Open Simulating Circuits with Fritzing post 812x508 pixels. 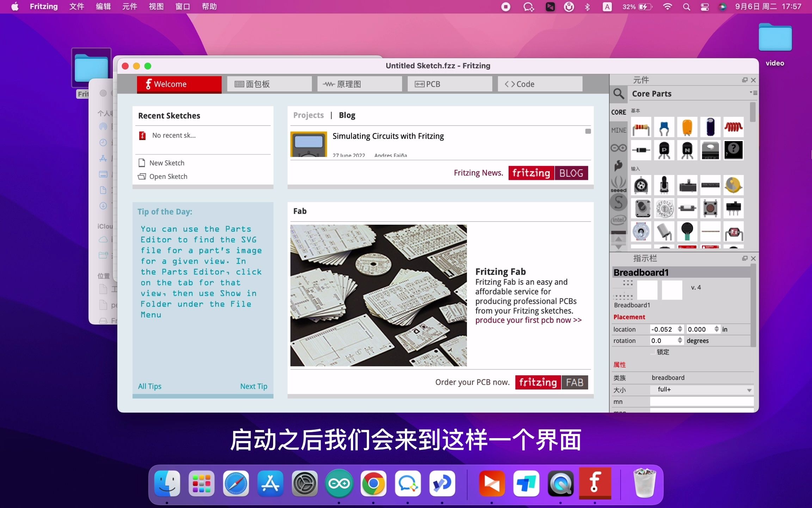[388, 136]
